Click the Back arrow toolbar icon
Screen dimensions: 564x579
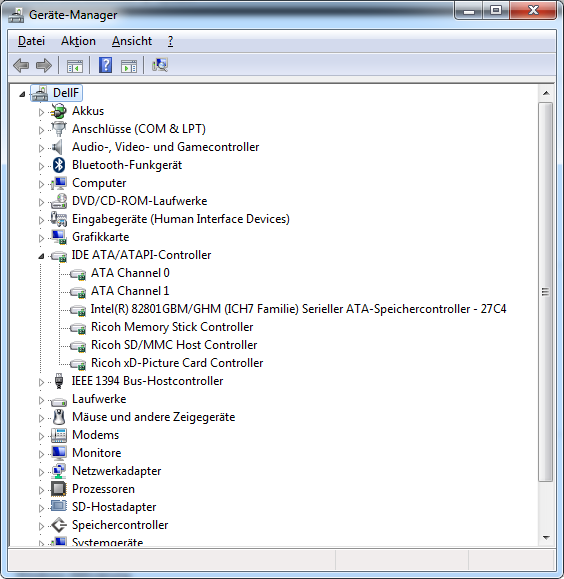(21, 66)
